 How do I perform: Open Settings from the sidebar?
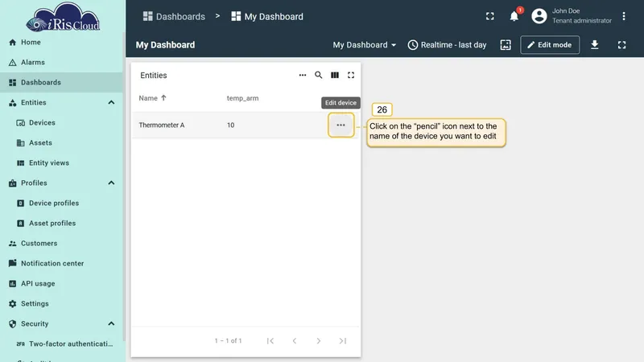click(x=62, y=304)
